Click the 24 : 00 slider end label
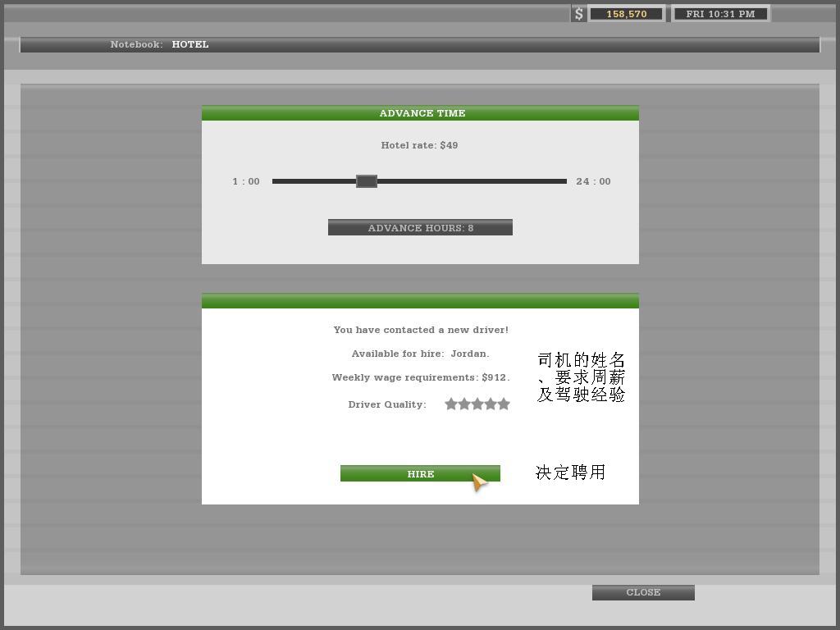The height and width of the screenshot is (630, 840). point(593,181)
